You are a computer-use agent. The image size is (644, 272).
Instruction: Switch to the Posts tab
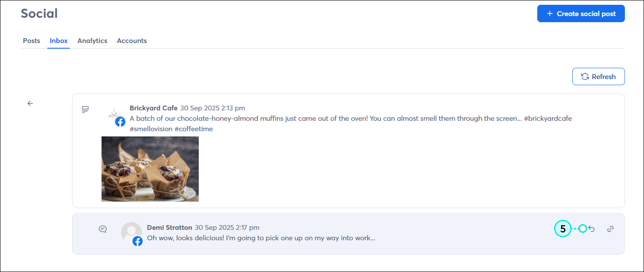[x=31, y=41]
